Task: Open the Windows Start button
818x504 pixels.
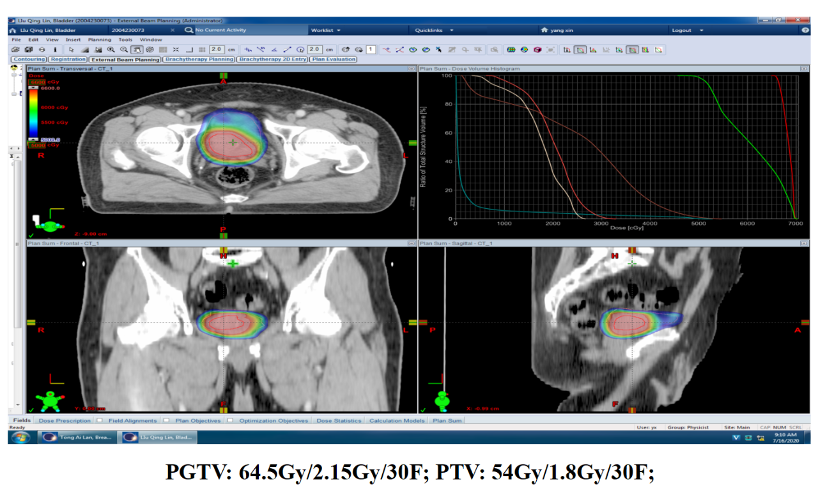Action: click(20, 438)
